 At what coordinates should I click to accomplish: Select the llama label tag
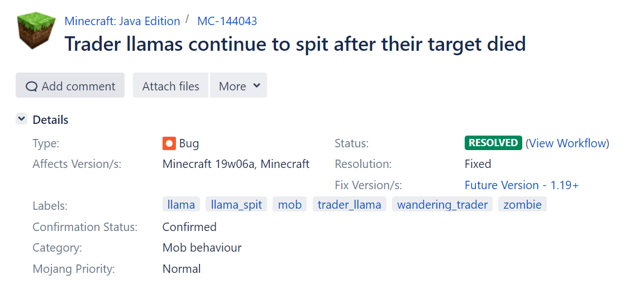182,205
